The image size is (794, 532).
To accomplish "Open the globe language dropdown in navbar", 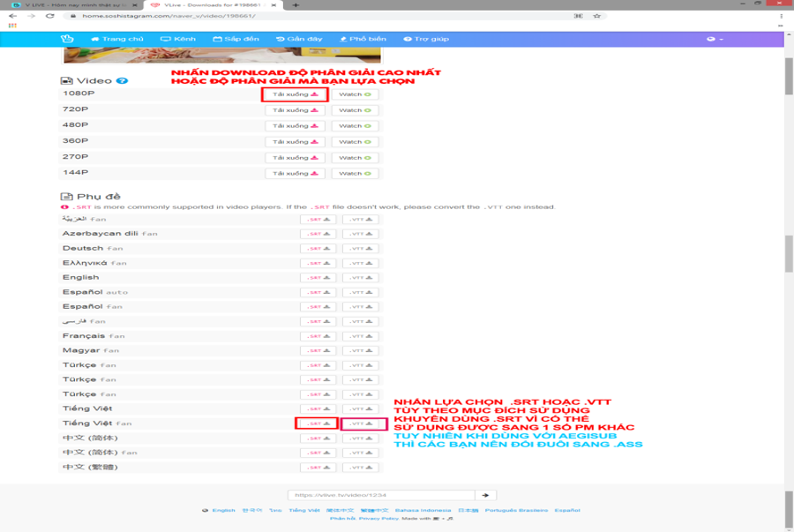I will 715,39.
